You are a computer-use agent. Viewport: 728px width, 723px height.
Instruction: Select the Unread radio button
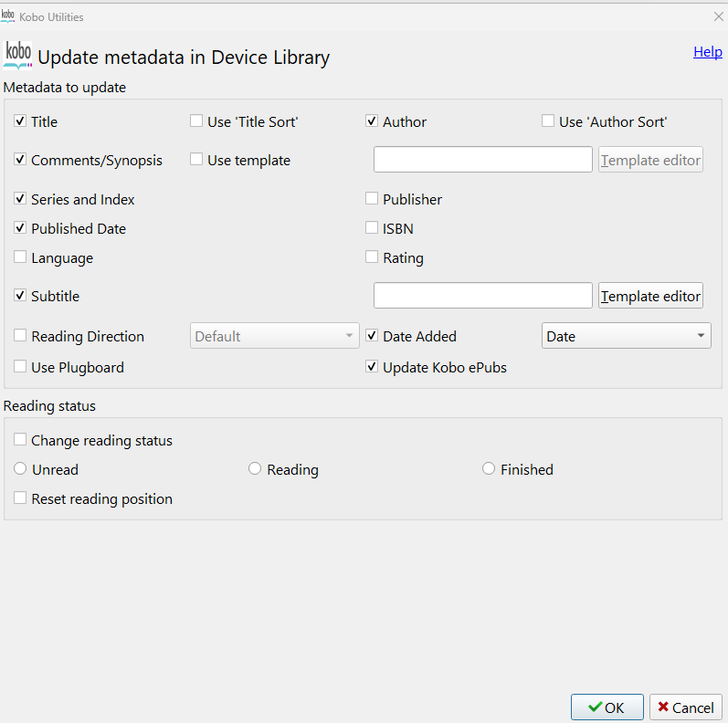[x=20, y=468]
